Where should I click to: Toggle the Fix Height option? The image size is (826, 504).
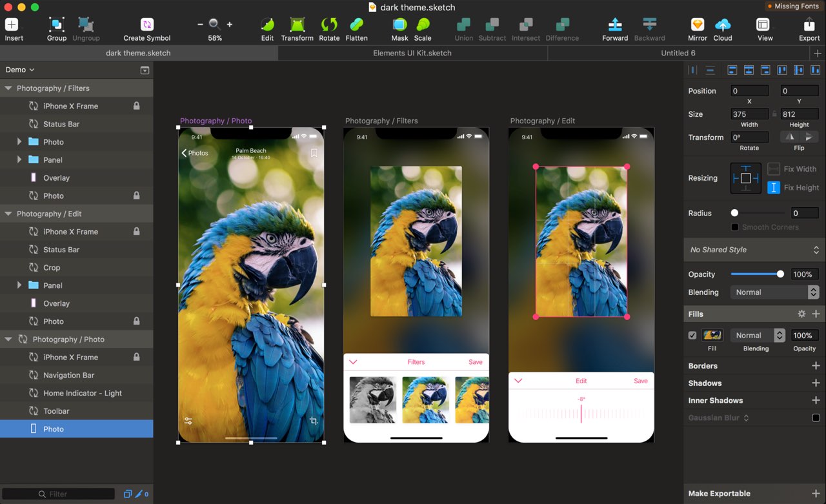click(774, 188)
